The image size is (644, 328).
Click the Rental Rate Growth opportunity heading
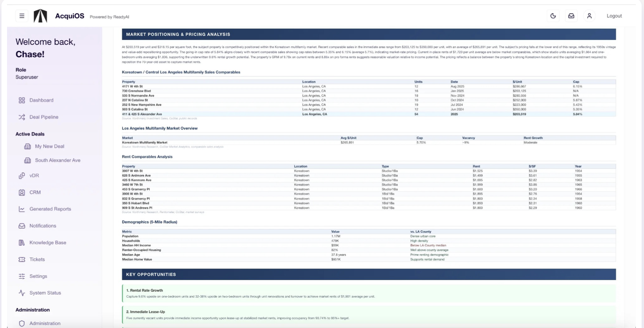(144, 290)
